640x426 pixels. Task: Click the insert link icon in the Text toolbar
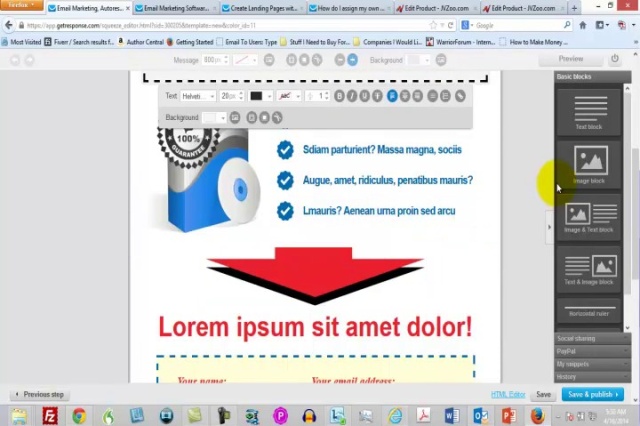[x=460, y=96]
